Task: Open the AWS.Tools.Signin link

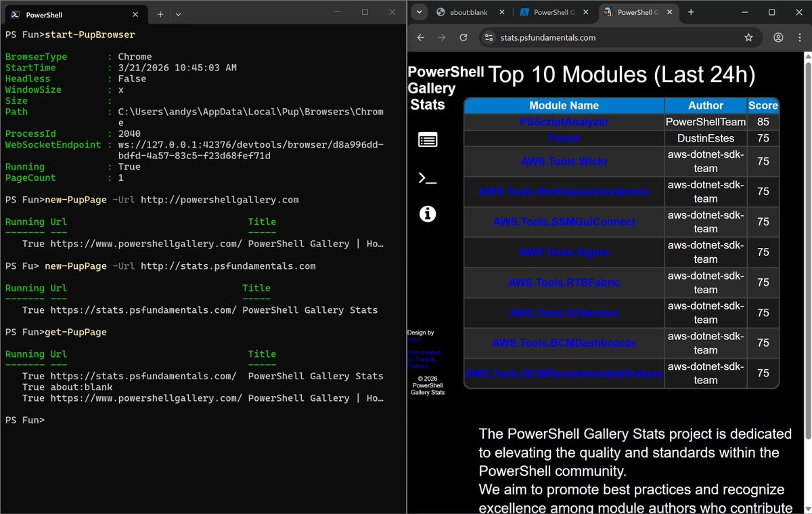Action: [x=564, y=252]
